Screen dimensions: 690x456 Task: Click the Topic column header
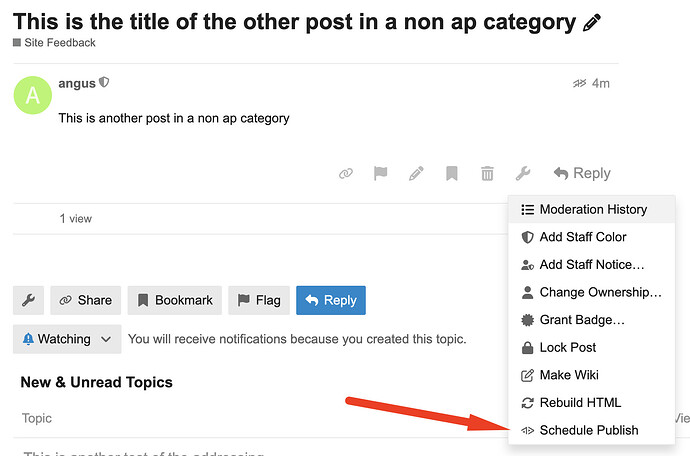[37, 418]
